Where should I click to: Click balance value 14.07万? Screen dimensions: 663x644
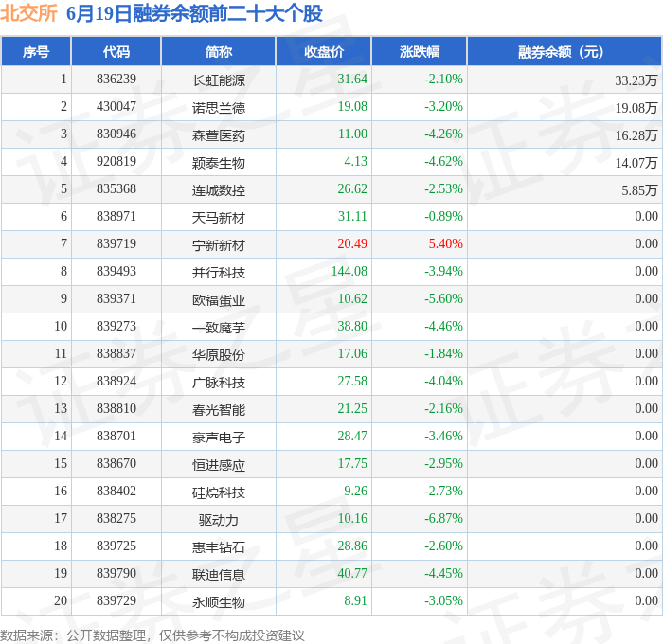[636, 163]
